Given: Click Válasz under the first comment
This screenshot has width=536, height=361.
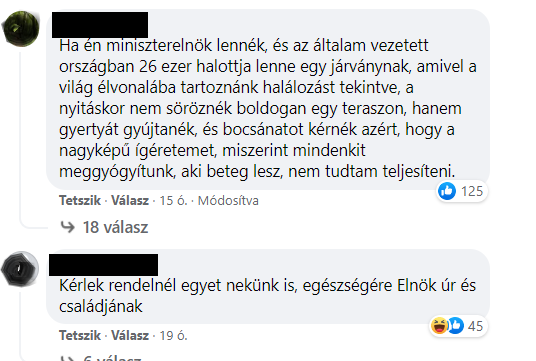Looking at the screenshot, I should tap(130, 200).
